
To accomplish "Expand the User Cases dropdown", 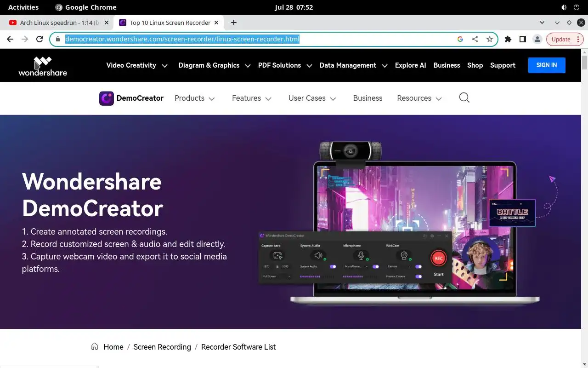I will (312, 98).
